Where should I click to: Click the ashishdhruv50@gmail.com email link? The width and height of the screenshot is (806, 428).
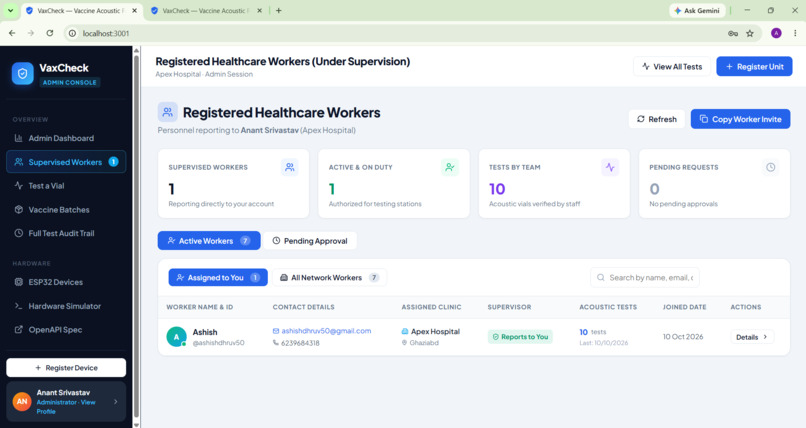[326, 331]
